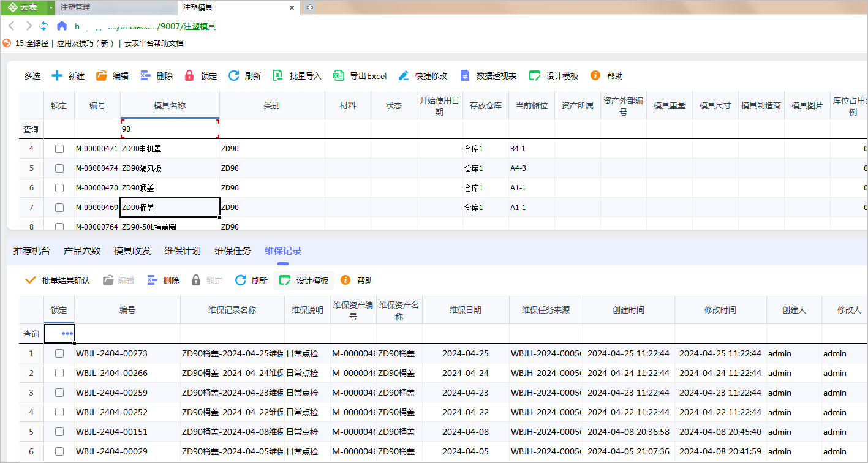The width and height of the screenshot is (868, 463).
Task: Click the top toolbar red 锁定 icon
Action: tap(189, 76)
